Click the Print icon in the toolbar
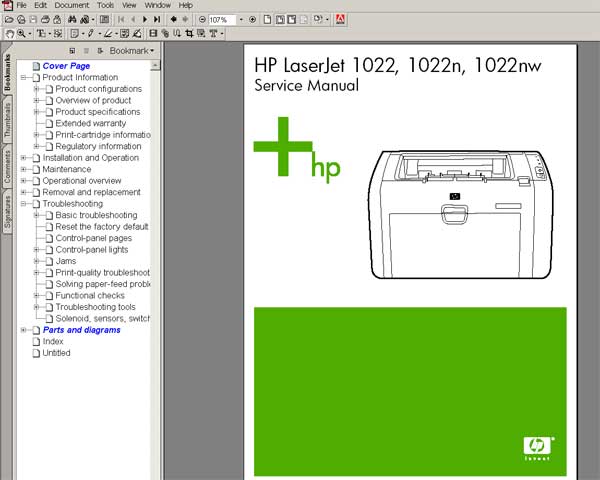600x480 pixels. (45, 20)
